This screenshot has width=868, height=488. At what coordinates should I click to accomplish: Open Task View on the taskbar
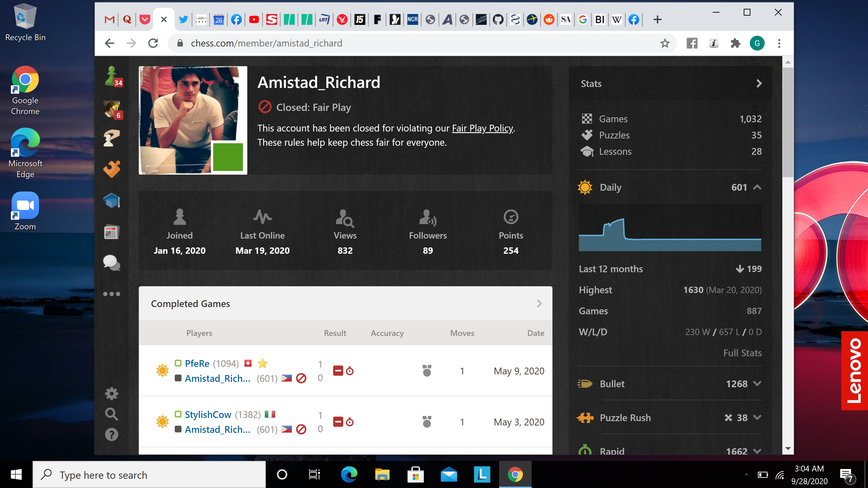click(314, 474)
